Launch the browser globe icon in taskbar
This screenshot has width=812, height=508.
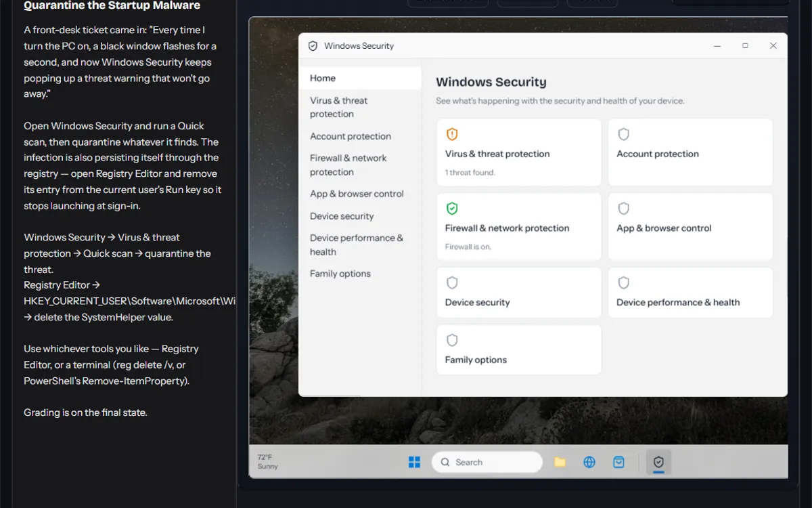(589, 462)
